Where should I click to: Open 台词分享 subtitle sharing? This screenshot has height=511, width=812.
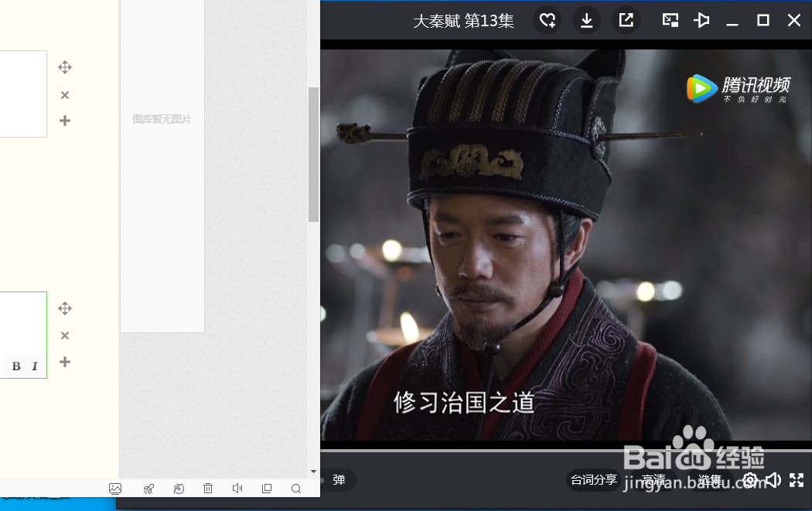point(593,480)
